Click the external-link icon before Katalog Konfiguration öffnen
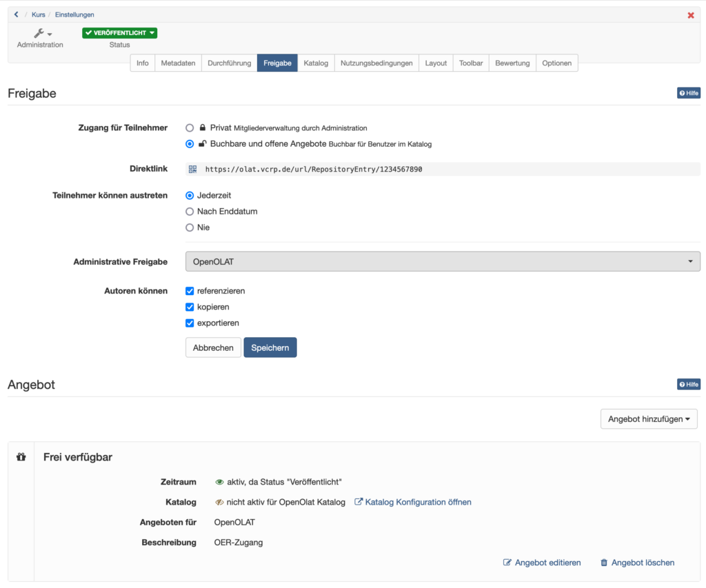Image resolution: width=706 pixels, height=588 pixels. pyautogui.click(x=359, y=502)
